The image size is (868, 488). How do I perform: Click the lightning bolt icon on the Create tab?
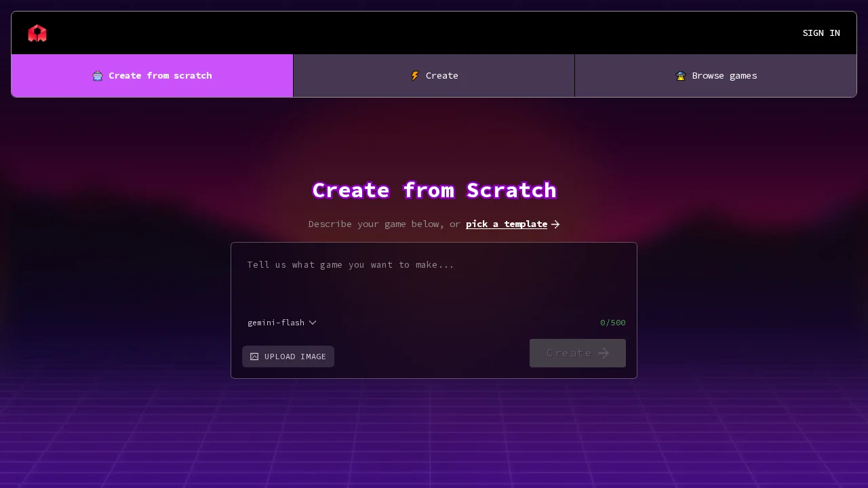click(415, 76)
